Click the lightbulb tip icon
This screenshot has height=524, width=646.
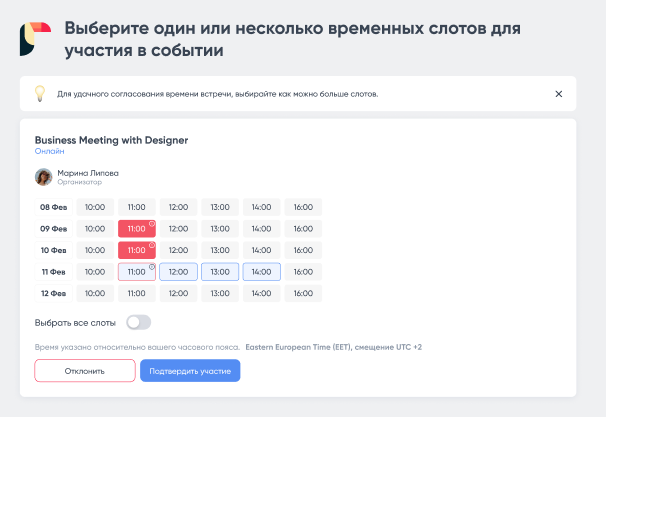[x=40, y=94]
